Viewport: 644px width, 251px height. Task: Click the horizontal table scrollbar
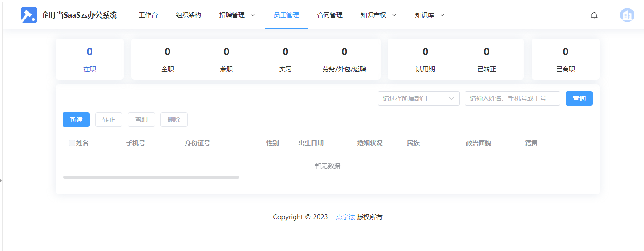tap(151, 177)
